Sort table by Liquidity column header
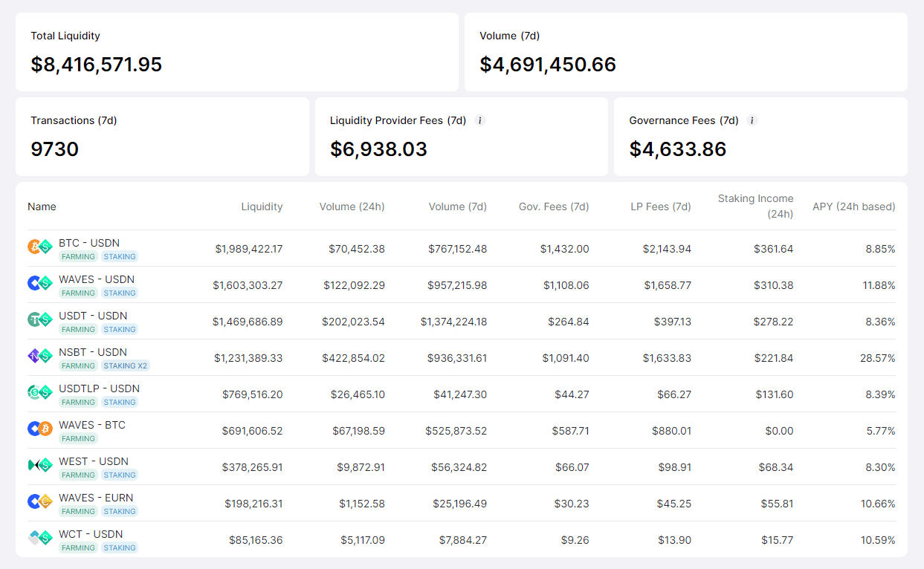This screenshot has height=569, width=924. [x=262, y=207]
